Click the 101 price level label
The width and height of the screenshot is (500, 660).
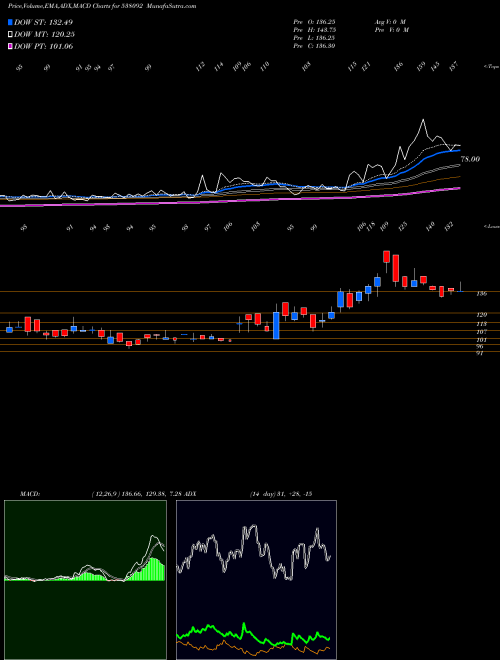[x=481, y=340]
